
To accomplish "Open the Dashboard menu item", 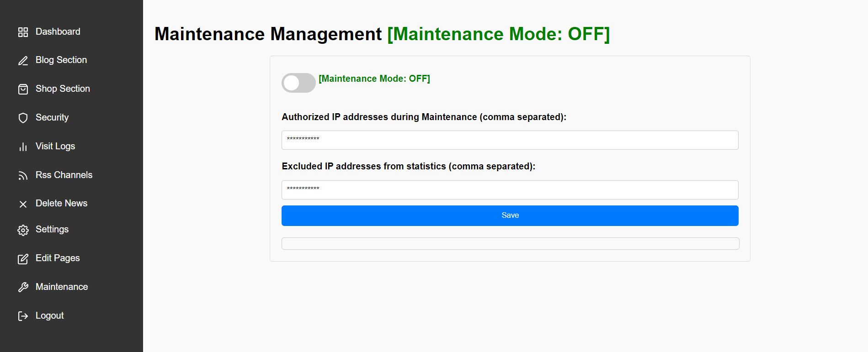I will coord(58,32).
